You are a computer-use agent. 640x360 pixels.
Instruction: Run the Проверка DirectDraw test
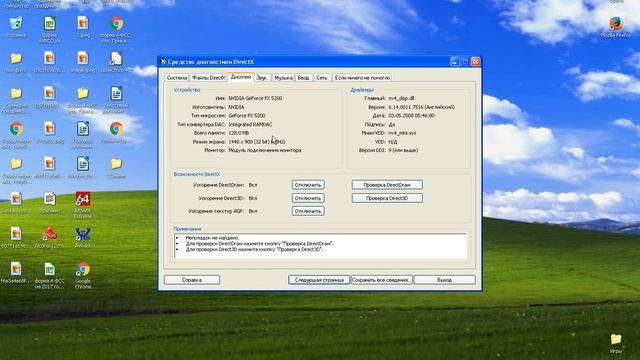click(x=387, y=185)
